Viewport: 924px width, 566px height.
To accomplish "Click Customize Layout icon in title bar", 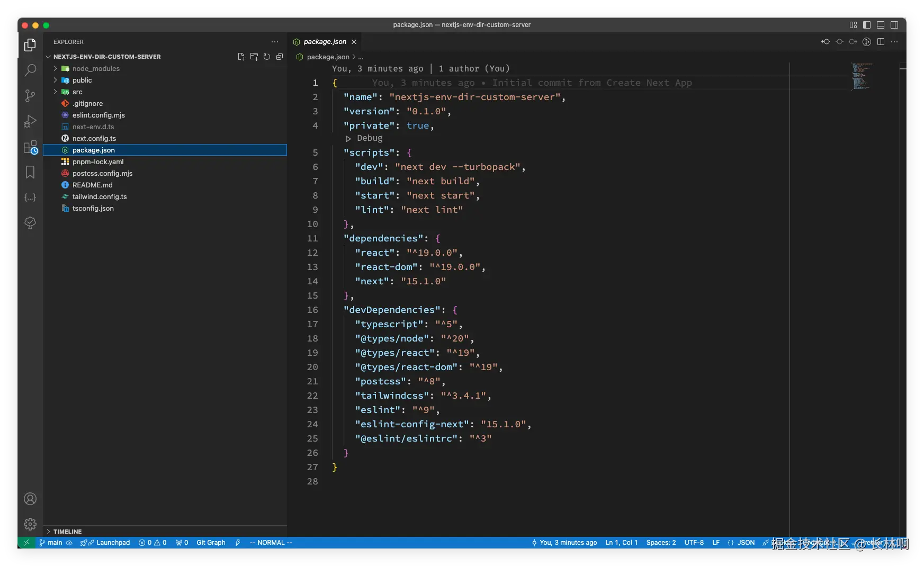I will pyautogui.click(x=853, y=25).
